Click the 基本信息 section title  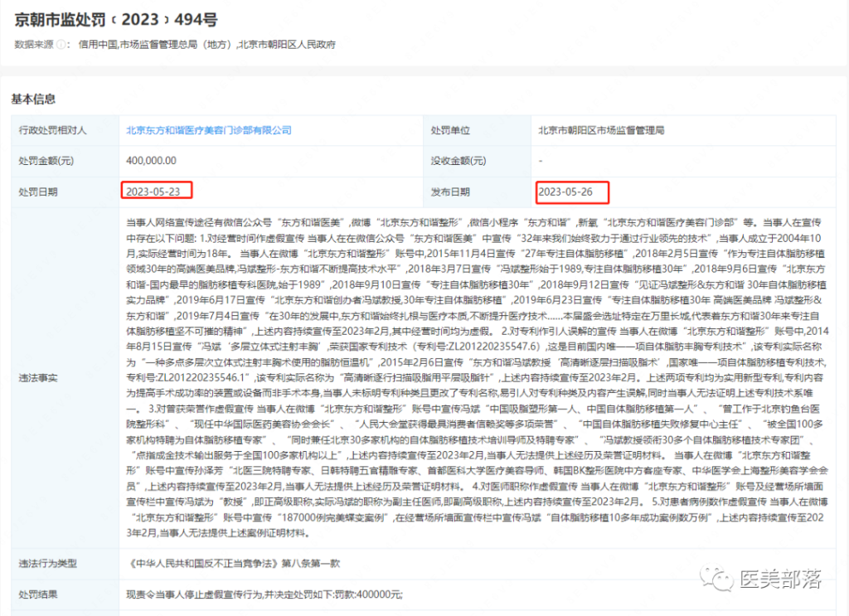click(x=33, y=99)
